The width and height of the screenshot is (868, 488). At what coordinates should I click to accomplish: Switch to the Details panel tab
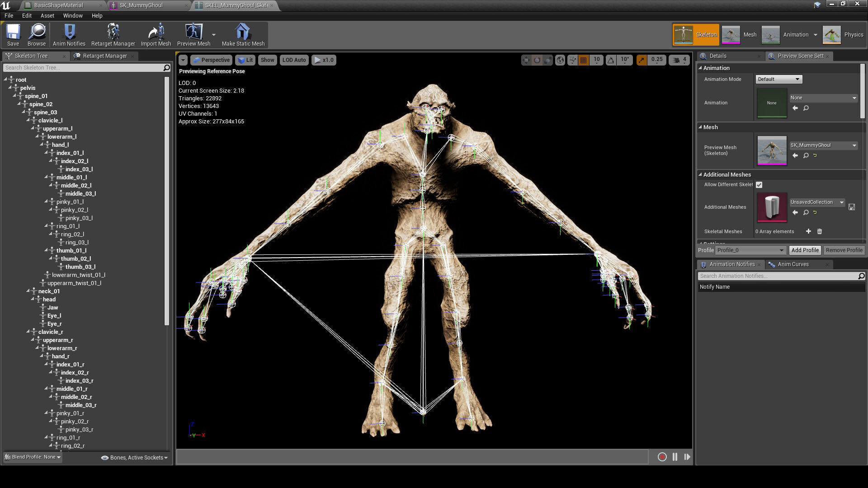point(717,56)
